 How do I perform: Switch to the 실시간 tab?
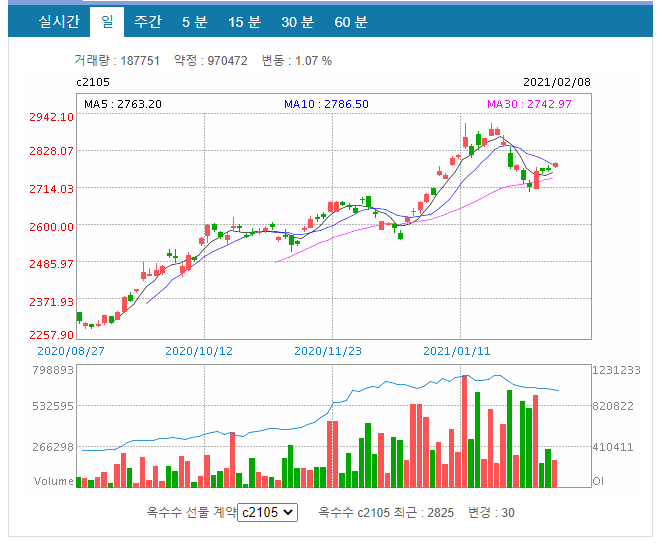pos(59,22)
